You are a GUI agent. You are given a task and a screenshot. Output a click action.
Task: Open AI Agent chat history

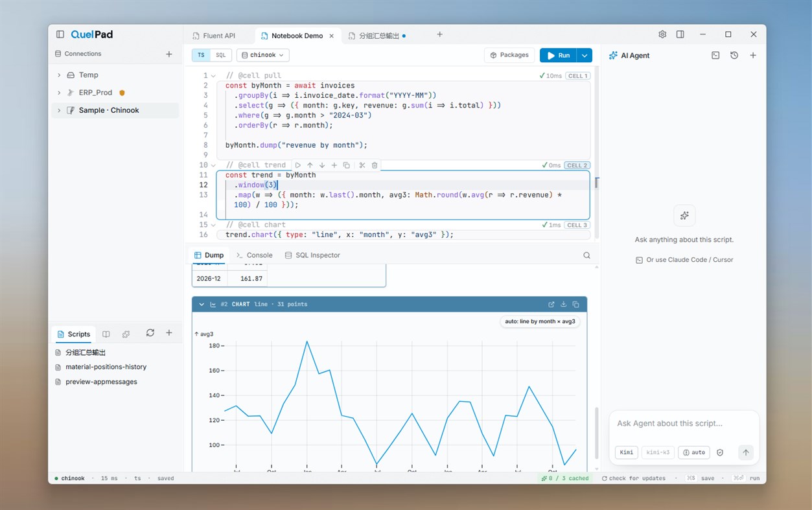point(734,56)
